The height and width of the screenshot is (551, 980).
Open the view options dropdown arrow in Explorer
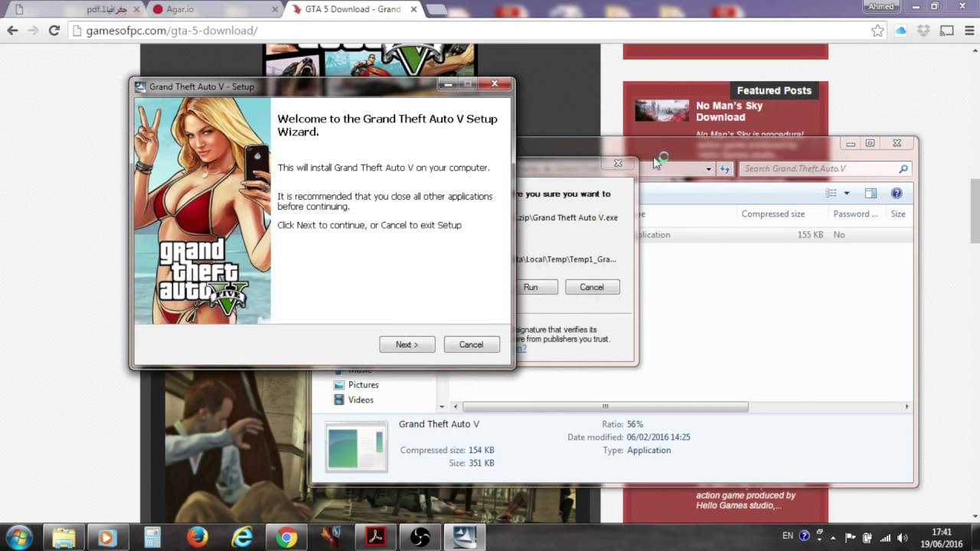pos(847,193)
